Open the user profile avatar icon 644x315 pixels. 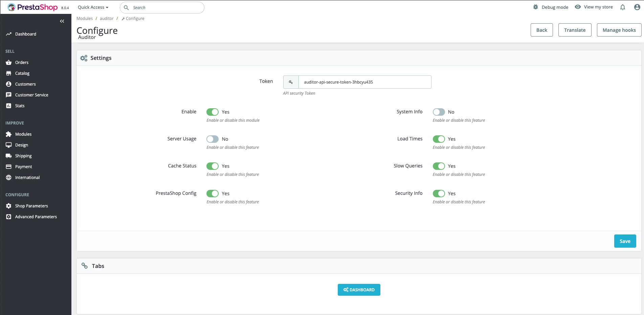tap(637, 7)
